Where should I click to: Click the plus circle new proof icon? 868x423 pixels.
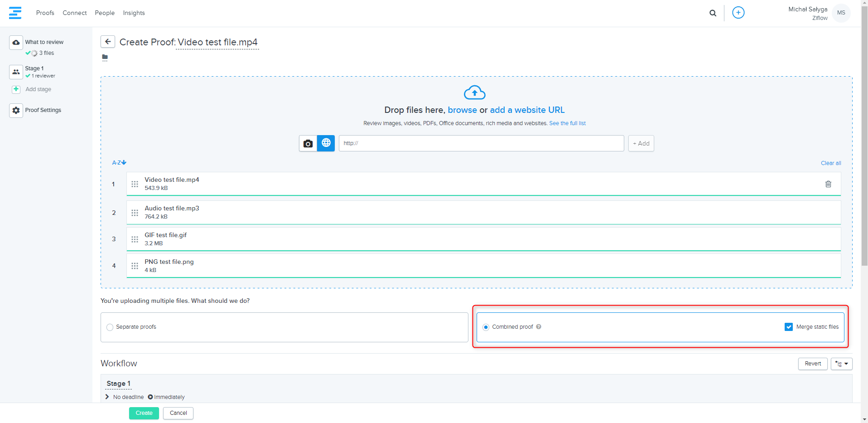point(738,13)
